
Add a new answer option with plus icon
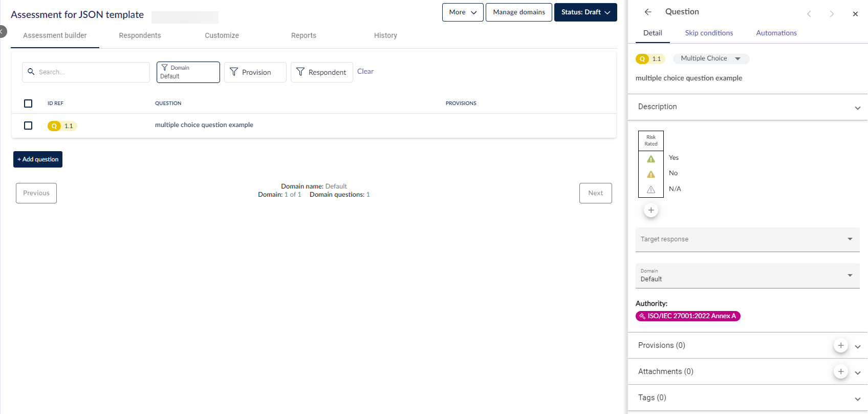tap(651, 210)
